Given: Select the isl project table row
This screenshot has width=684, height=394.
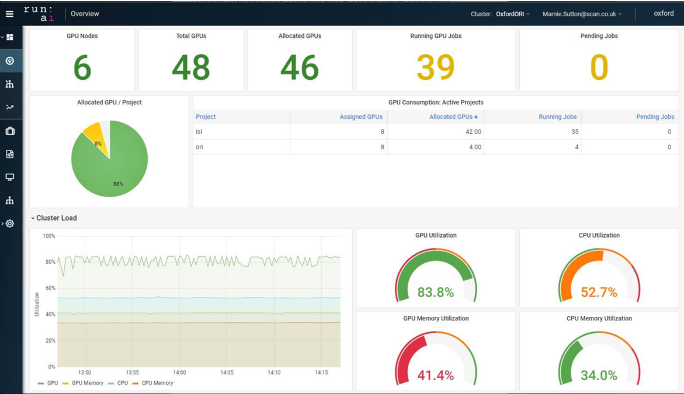Looking at the screenshot, I should point(436,132).
